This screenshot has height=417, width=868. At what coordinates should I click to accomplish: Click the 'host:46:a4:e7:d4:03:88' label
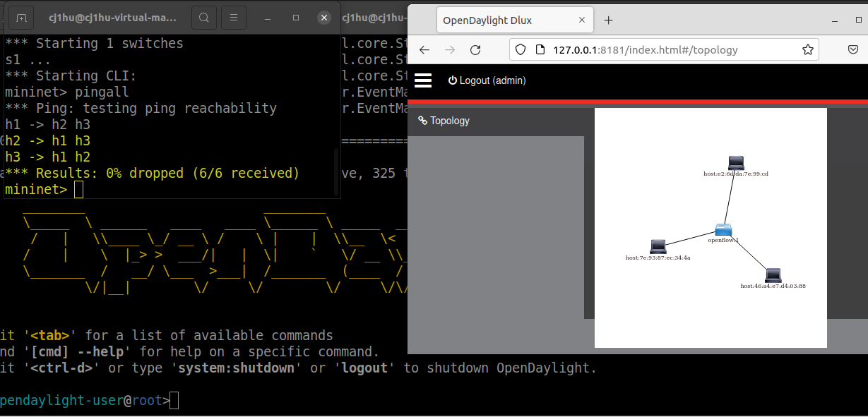coord(773,286)
